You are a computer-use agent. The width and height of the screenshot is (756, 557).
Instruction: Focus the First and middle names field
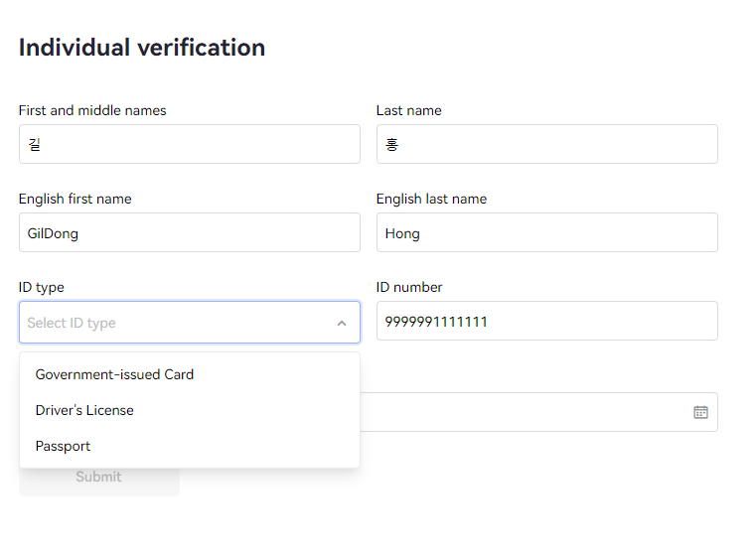(190, 144)
